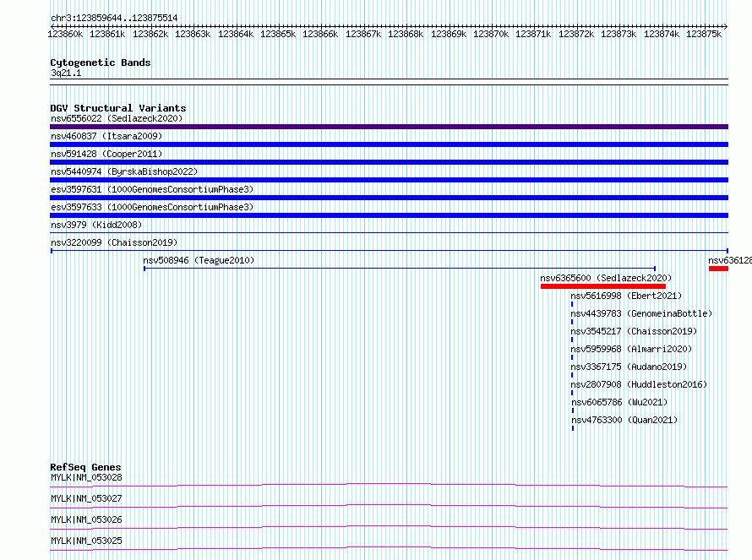Click the DGV Structural Variants track title
Viewport: 752px width, 560px height.
(118, 108)
